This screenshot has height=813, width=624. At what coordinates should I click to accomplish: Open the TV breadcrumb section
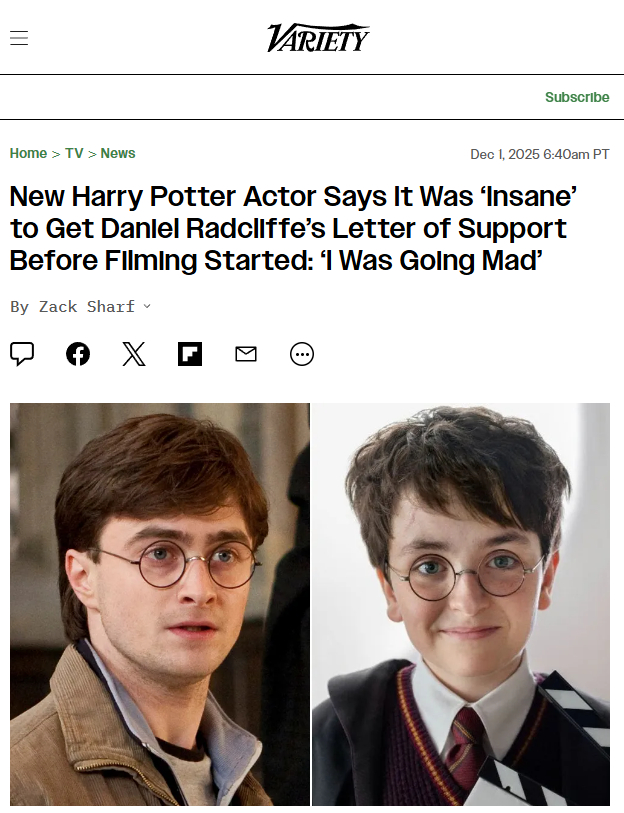(74, 153)
